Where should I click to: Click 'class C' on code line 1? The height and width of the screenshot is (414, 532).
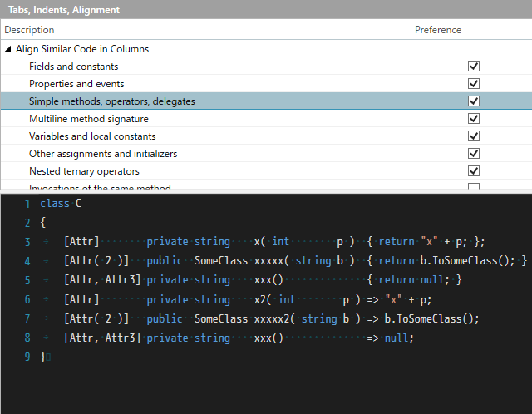coord(61,204)
